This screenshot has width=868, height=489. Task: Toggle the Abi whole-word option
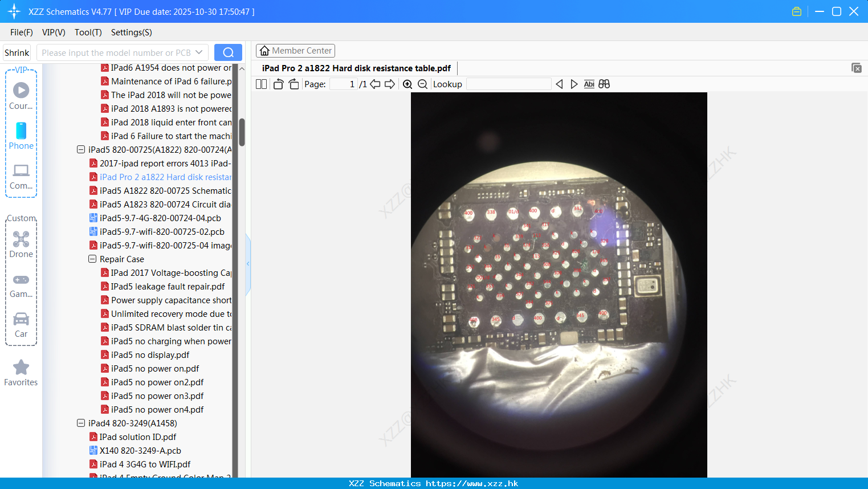click(589, 84)
